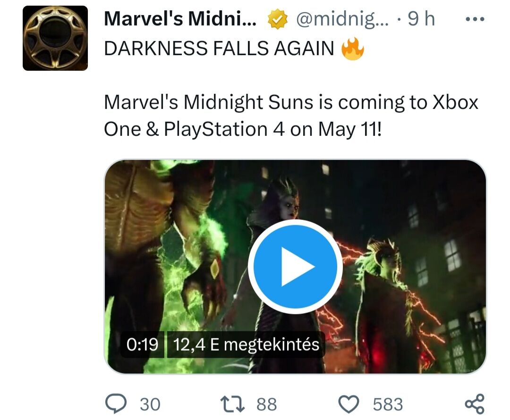Open the tweet via the 9 h timestamp

(421, 19)
